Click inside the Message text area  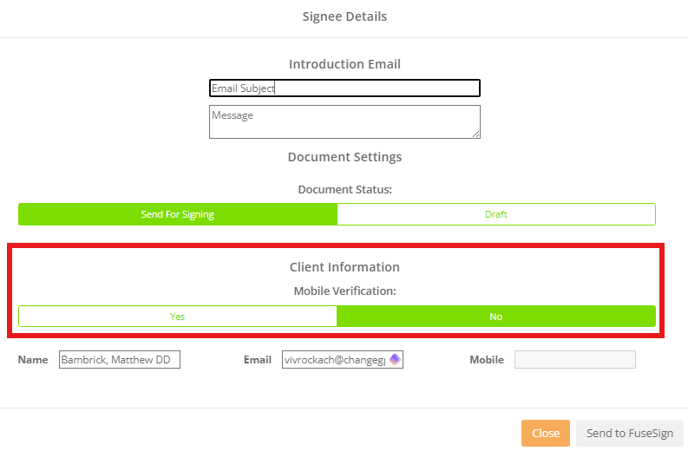[x=345, y=122]
